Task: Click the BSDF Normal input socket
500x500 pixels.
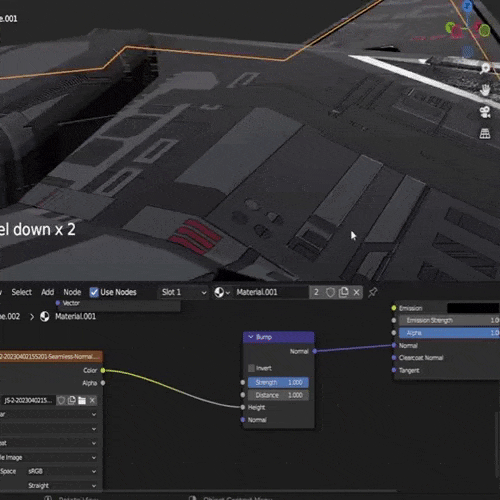Action: click(x=394, y=345)
